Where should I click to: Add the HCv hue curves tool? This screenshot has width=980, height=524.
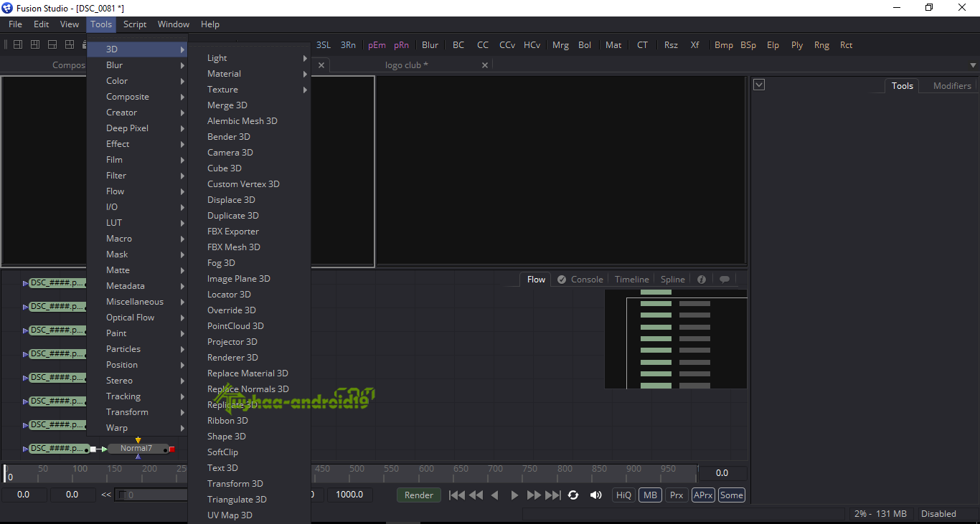(x=532, y=44)
